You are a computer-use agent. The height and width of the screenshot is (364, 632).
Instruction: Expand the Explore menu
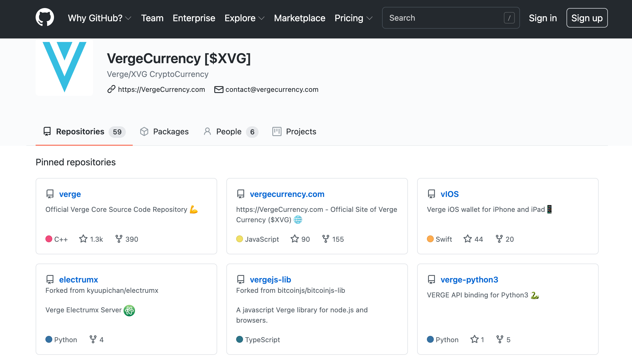[x=244, y=18]
